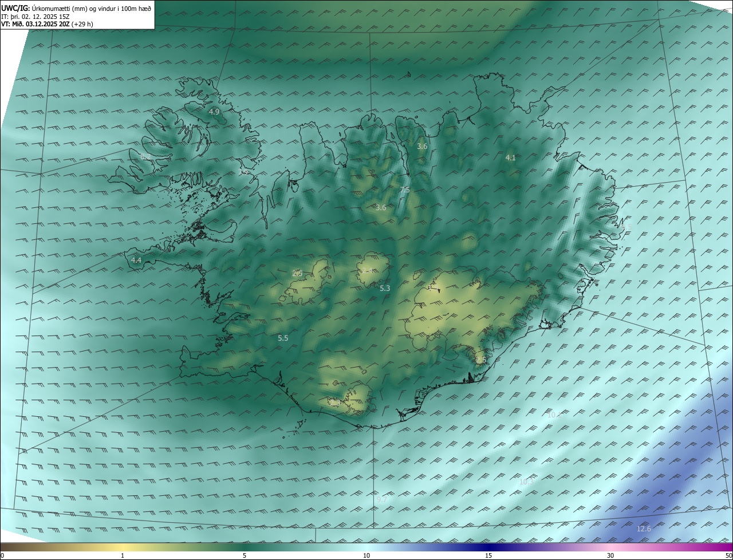733x560 pixels.
Task: Click the color scale label 15
Action: 488,555
